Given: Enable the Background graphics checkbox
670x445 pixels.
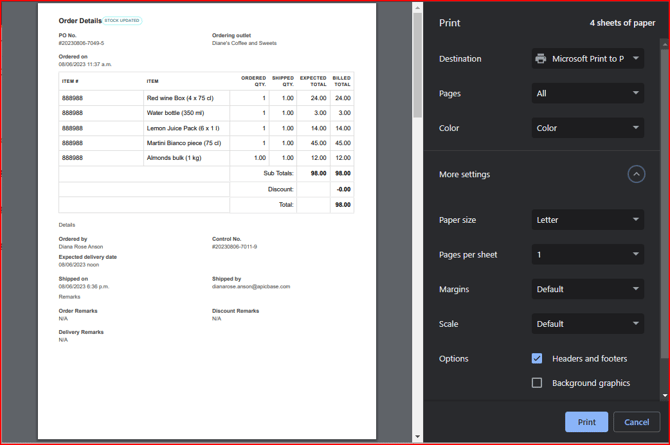Looking at the screenshot, I should (x=537, y=383).
